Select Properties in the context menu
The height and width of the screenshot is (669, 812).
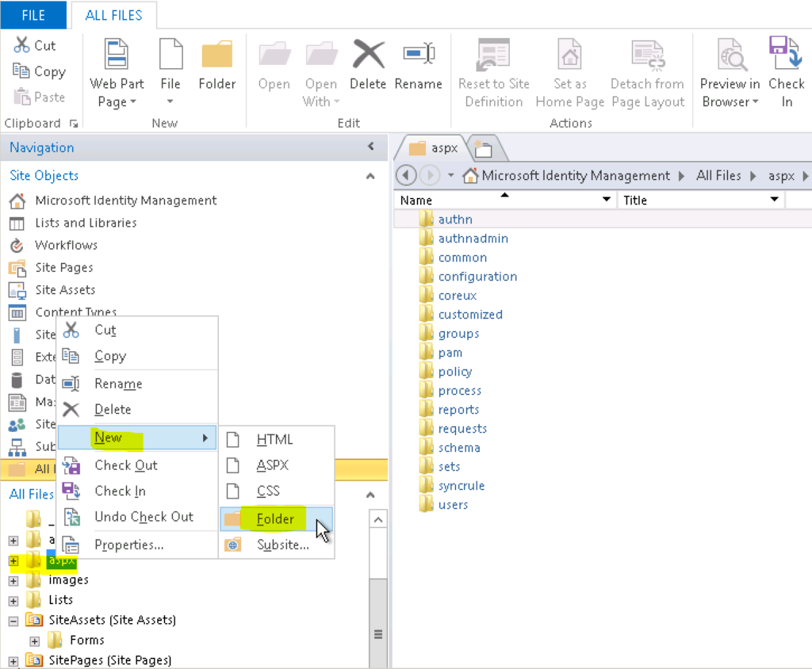coord(128,545)
